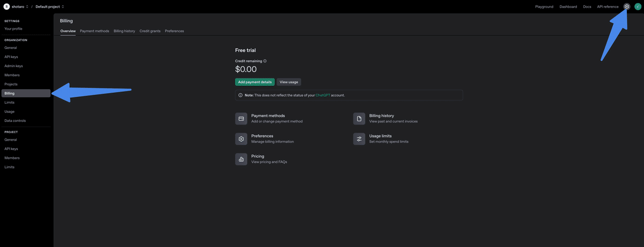Screen dimensions: 644x247
Task: Click the Payment methods credit card icon
Action: (x=241, y=119)
